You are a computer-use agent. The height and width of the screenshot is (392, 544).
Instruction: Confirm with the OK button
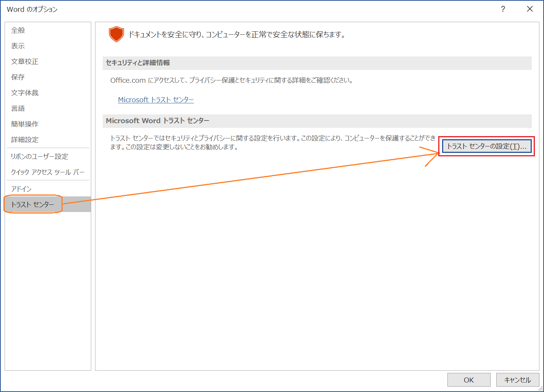(469, 380)
